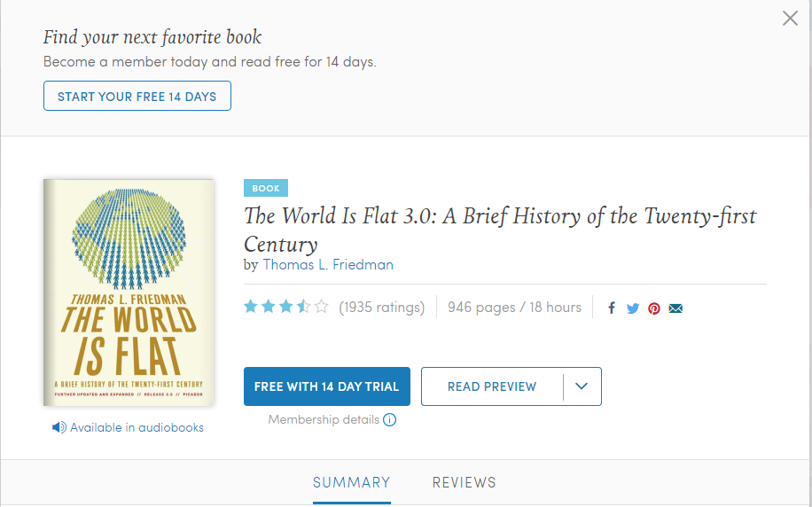The width and height of the screenshot is (812, 507).
Task: Click the Membership details link
Action: (x=324, y=419)
